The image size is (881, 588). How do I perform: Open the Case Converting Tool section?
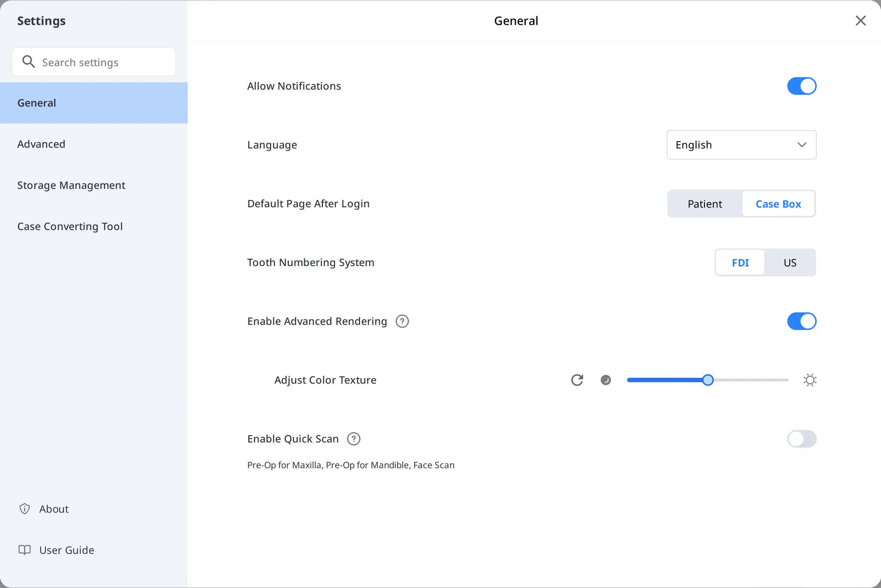click(x=70, y=226)
